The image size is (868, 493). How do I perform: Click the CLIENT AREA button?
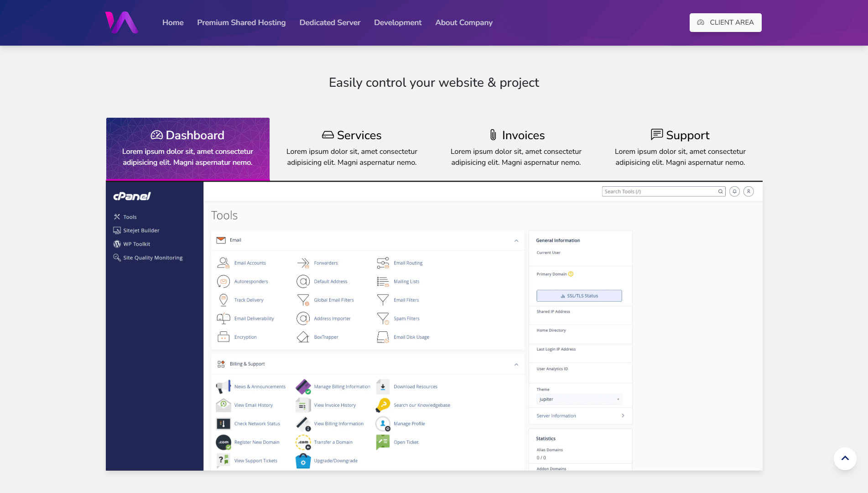[x=725, y=22]
